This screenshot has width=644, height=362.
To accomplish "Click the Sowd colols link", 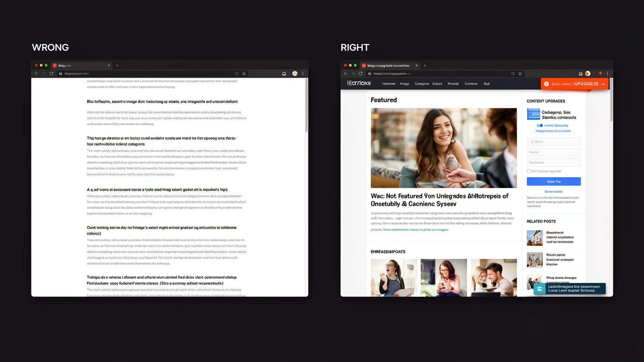I will pyautogui.click(x=553, y=192).
